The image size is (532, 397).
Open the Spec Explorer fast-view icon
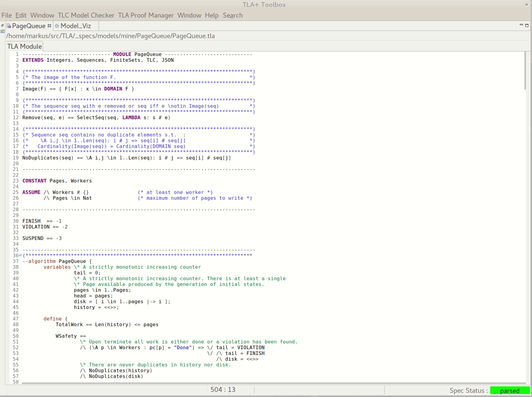(2, 31)
